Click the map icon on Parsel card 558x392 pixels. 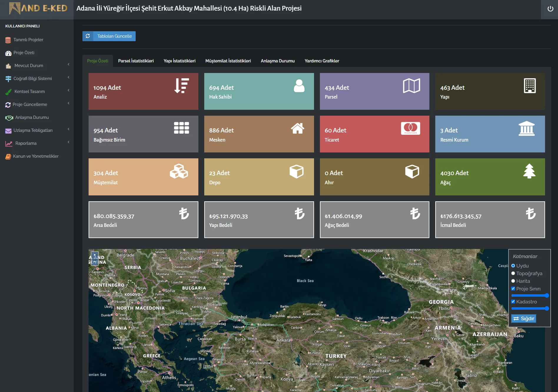[411, 86]
